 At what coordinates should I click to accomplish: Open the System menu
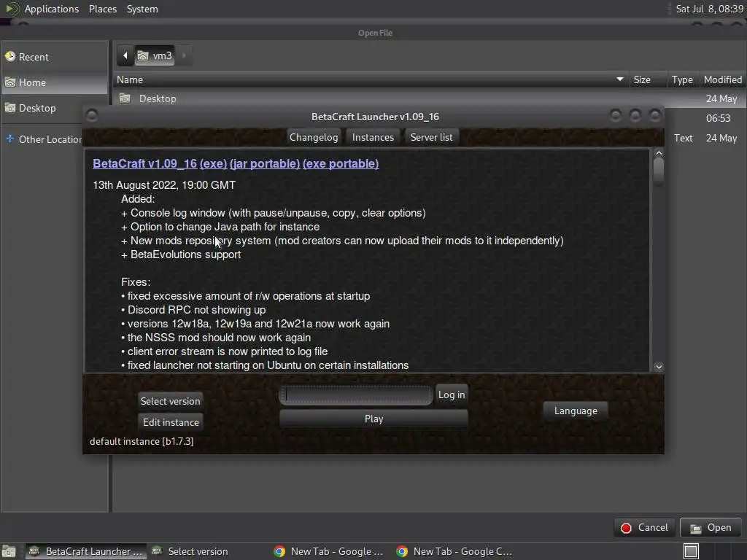pyautogui.click(x=142, y=9)
